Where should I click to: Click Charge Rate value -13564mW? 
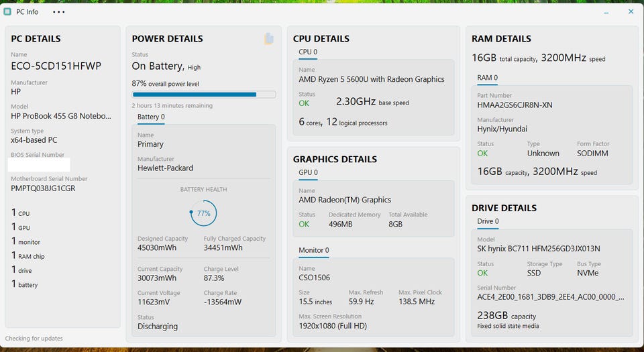tap(223, 302)
